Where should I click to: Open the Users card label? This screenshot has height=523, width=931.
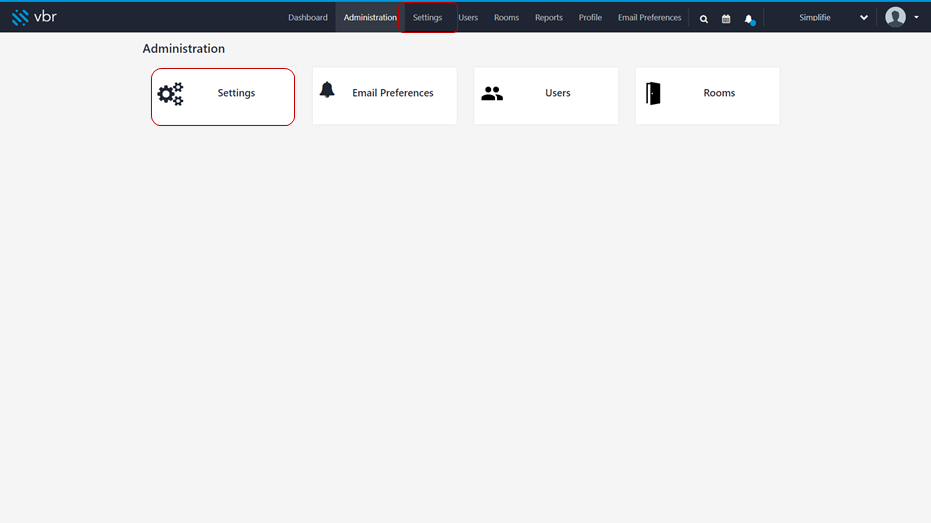[x=558, y=93]
